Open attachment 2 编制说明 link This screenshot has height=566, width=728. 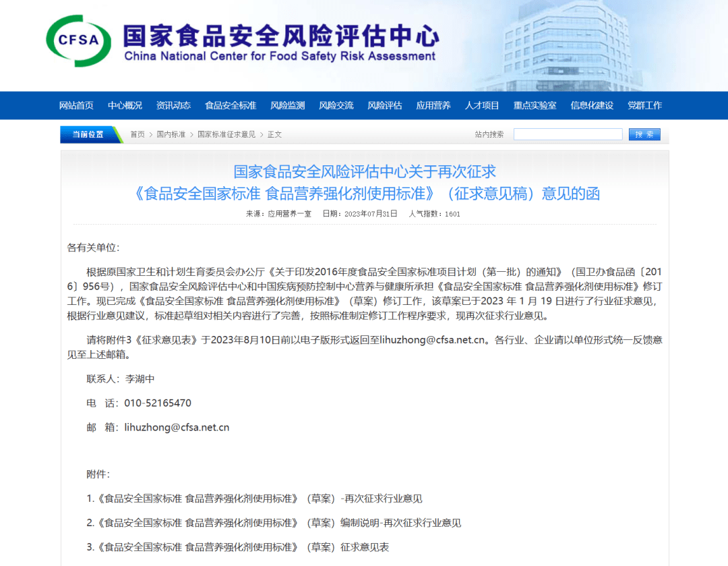[x=274, y=523]
